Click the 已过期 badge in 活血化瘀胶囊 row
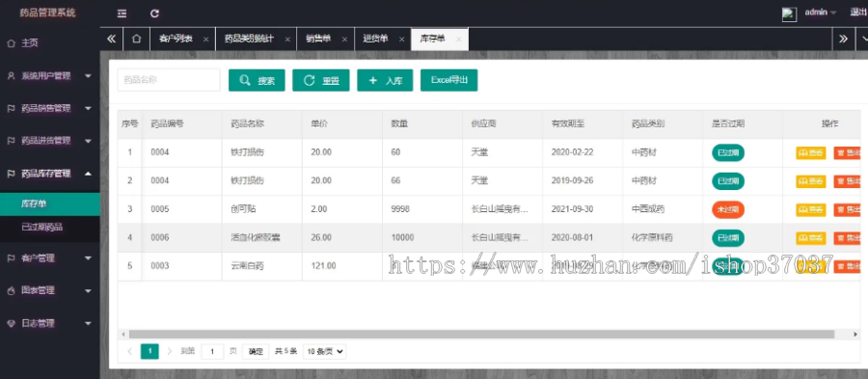The width and height of the screenshot is (868, 379). [x=728, y=238]
